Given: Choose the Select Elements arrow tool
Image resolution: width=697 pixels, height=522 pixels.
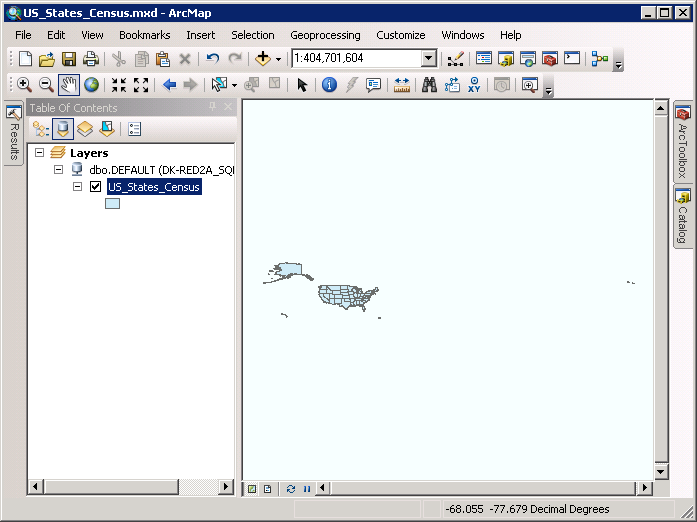Looking at the screenshot, I should 302,84.
